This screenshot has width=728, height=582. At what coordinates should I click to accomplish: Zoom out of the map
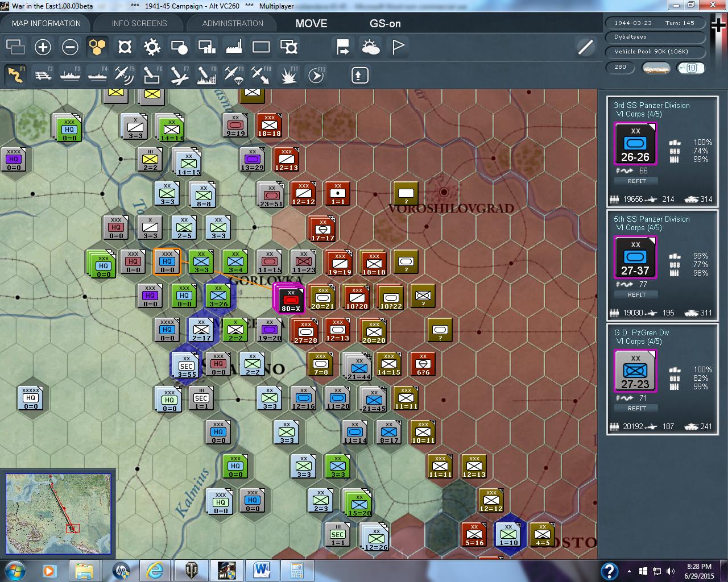pos(70,47)
